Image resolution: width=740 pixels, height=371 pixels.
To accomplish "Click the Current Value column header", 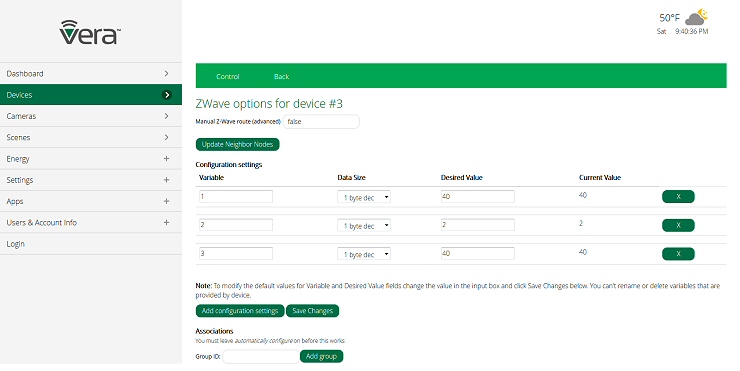I will [600, 177].
